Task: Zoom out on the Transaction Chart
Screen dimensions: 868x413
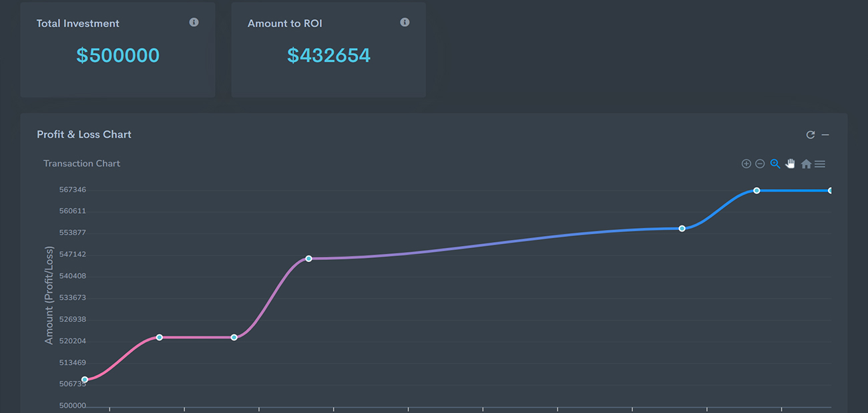Action: pyautogui.click(x=760, y=164)
